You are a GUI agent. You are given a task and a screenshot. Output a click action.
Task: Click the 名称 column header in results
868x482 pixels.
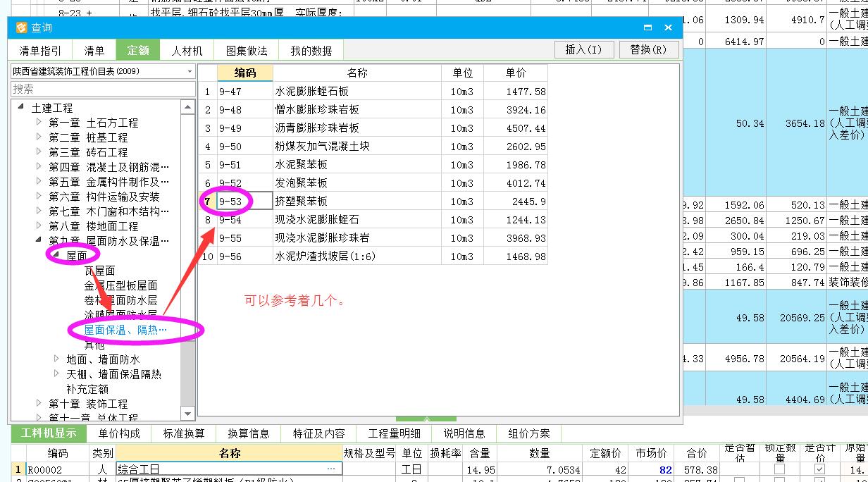tap(357, 73)
